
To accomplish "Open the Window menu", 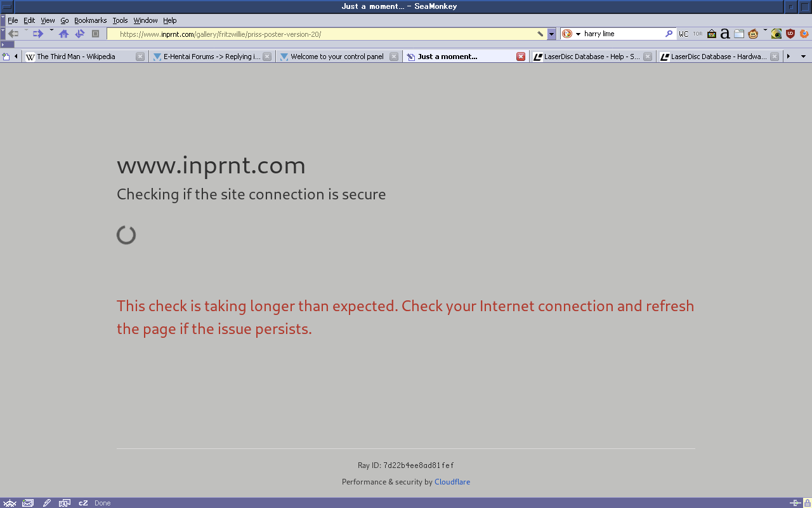I will point(145,20).
